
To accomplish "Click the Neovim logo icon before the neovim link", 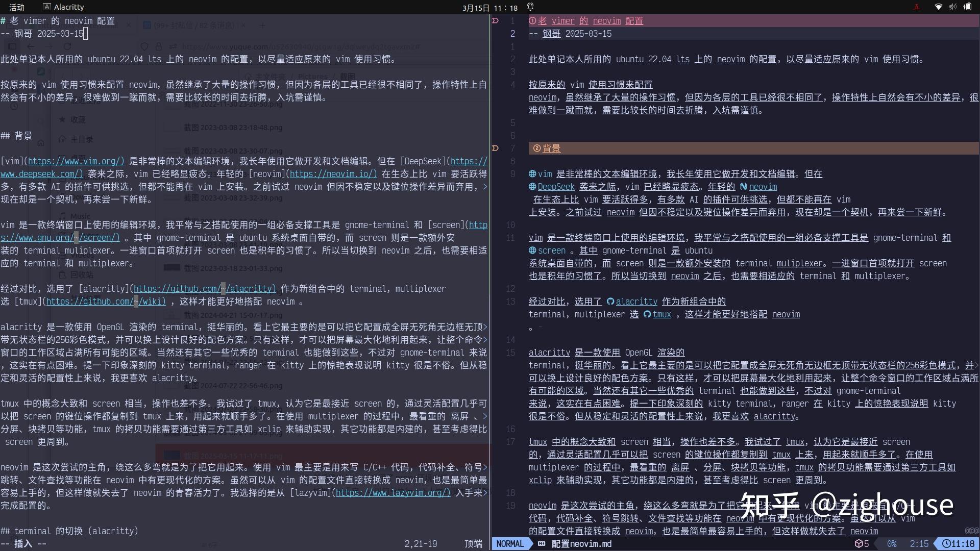I will (x=745, y=187).
